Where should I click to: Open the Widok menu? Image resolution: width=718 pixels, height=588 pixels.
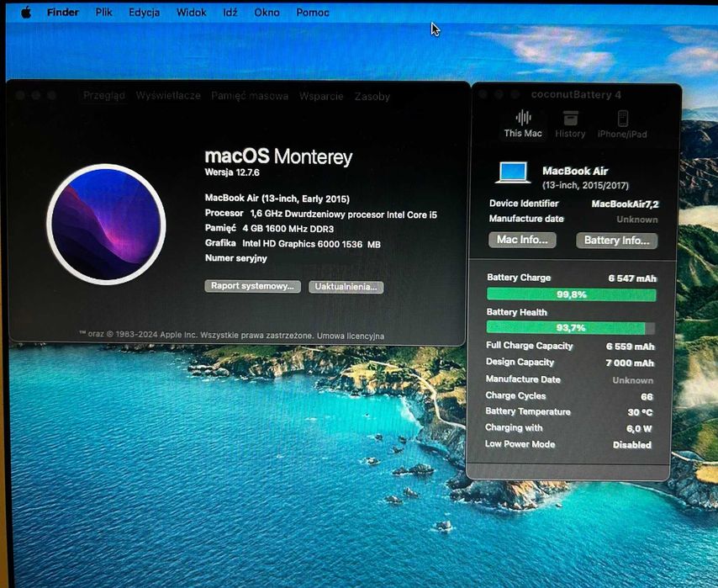[x=192, y=13]
